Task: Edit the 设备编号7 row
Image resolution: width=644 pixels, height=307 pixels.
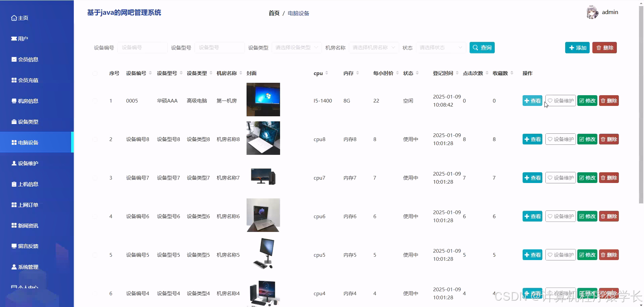Action: pyautogui.click(x=587, y=178)
